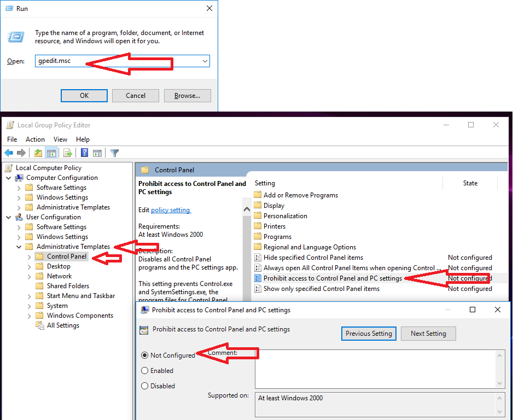Select the System tree item
The width and height of the screenshot is (513, 420).
[x=57, y=306]
